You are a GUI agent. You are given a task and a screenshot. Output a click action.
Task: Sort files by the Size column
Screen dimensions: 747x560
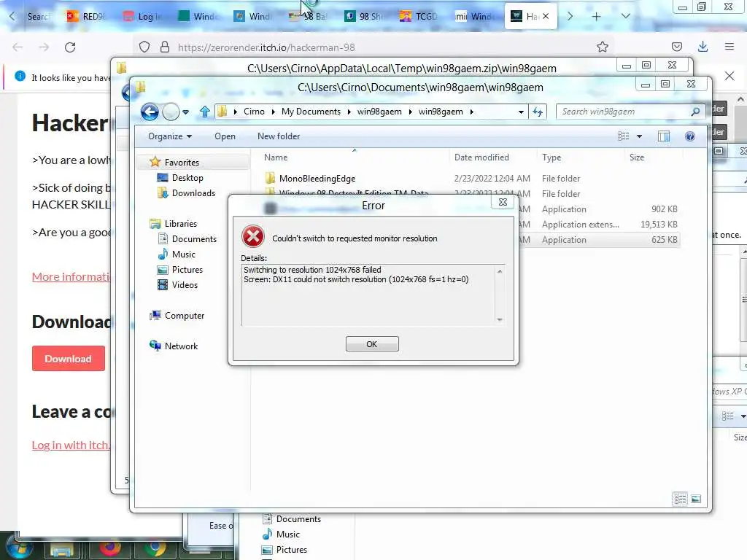pyautogui.click(x=636, y=157)
